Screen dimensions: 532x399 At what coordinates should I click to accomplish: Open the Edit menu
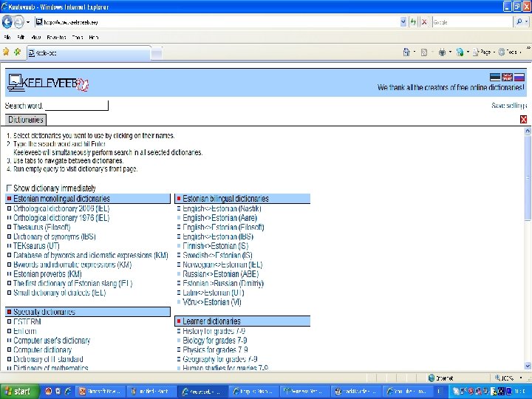click(x=21, y=38)
